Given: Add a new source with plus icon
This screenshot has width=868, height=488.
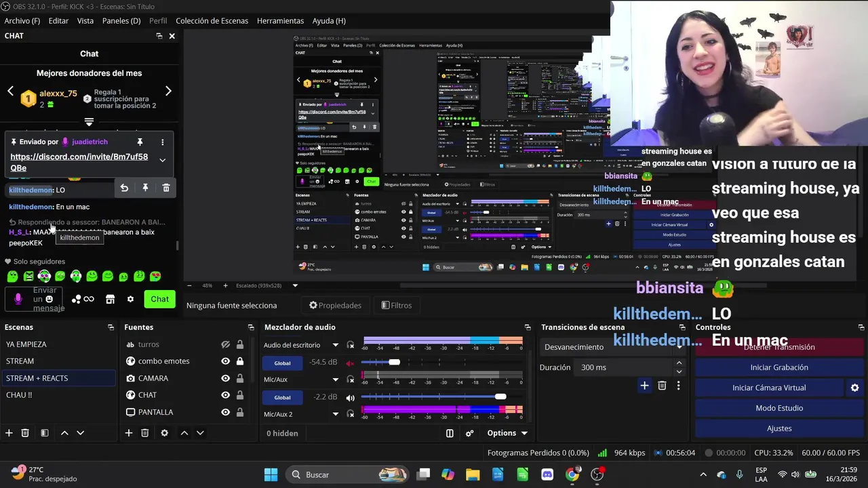Looking at the screenshot, I should point(128,433).
